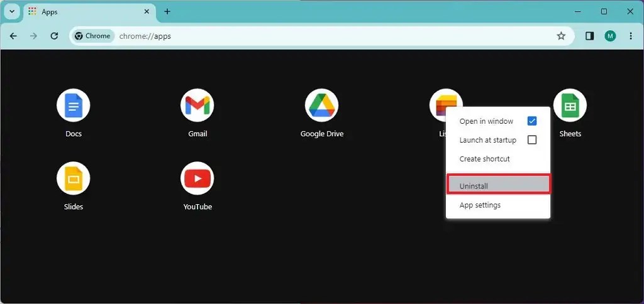Open the Google Drive app icon
The image size is (644, 304).
tap(321, 106)
